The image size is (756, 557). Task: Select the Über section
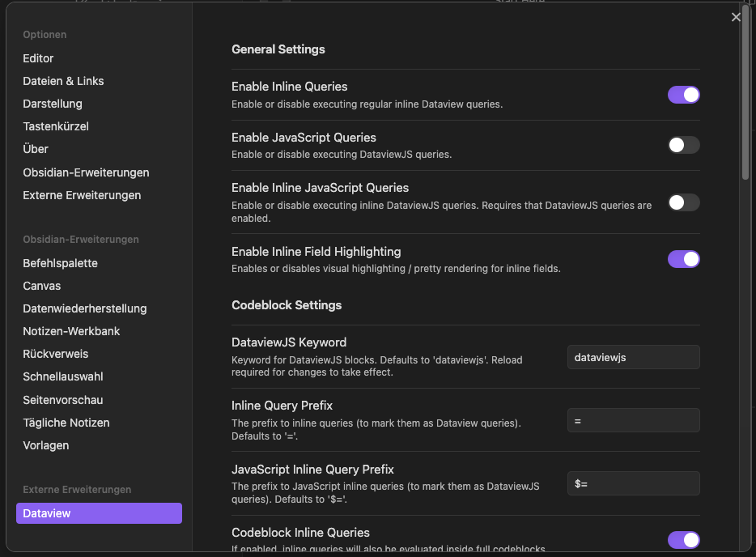(36, 149)
